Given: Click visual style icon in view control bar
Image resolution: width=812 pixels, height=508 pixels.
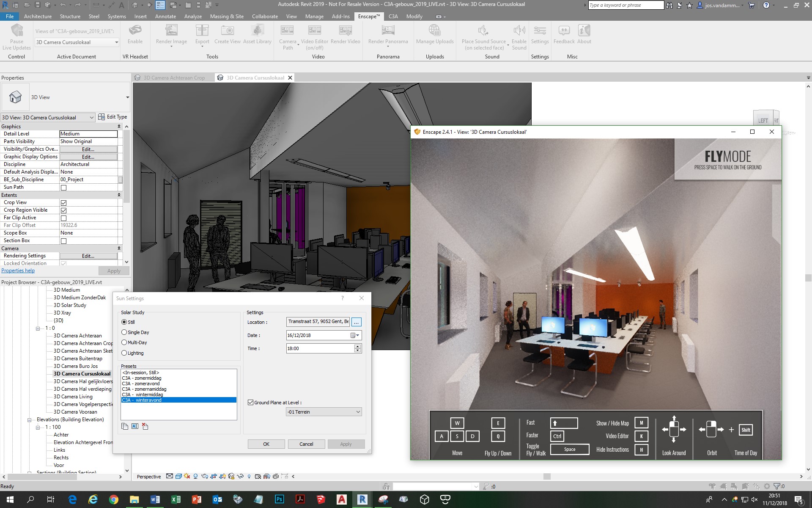Looking at the screenshot, I should [x=178, y=476].
